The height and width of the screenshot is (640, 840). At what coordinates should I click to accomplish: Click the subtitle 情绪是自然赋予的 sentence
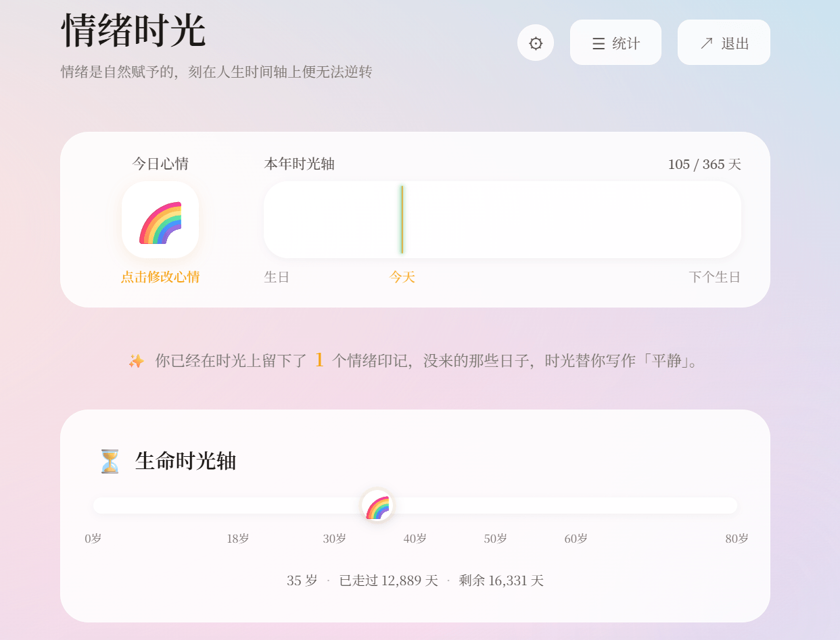pos(216,72)
